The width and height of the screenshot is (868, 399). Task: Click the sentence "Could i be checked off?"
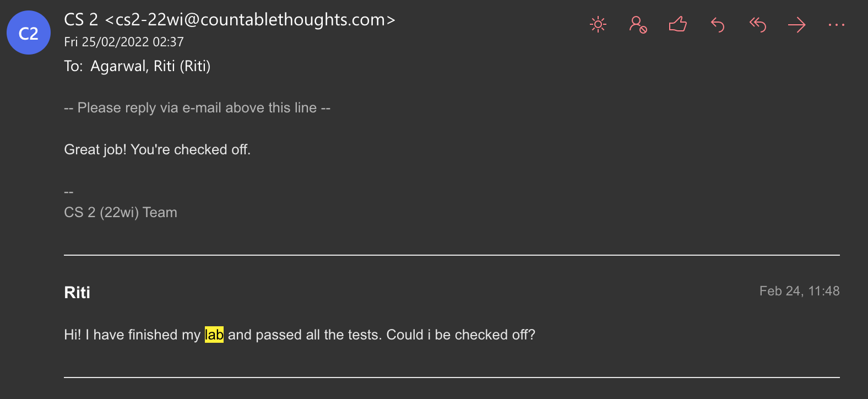point(460,335)
